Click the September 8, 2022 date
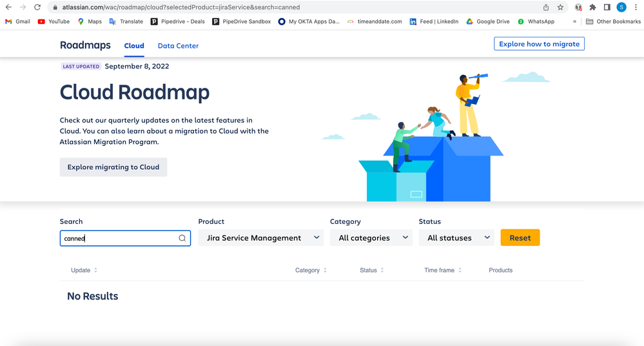 tap(137, 66)
